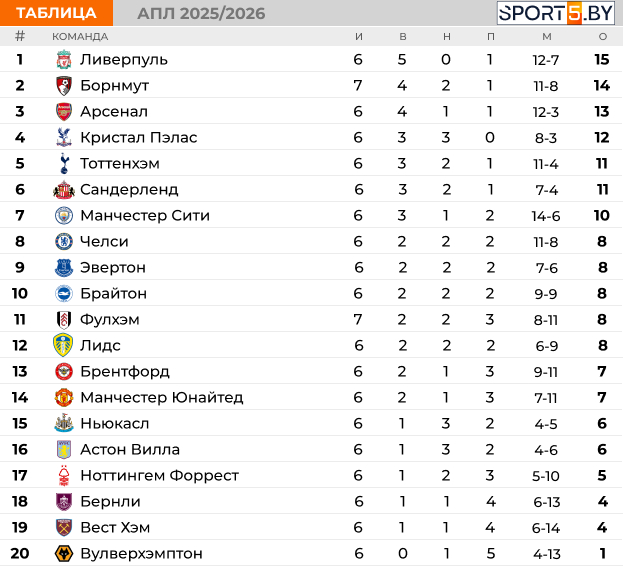Click the Ноттингем Форрест team name
Viewport: 623px width, 566px height.
pyautogui.click(x=159, y=476)
